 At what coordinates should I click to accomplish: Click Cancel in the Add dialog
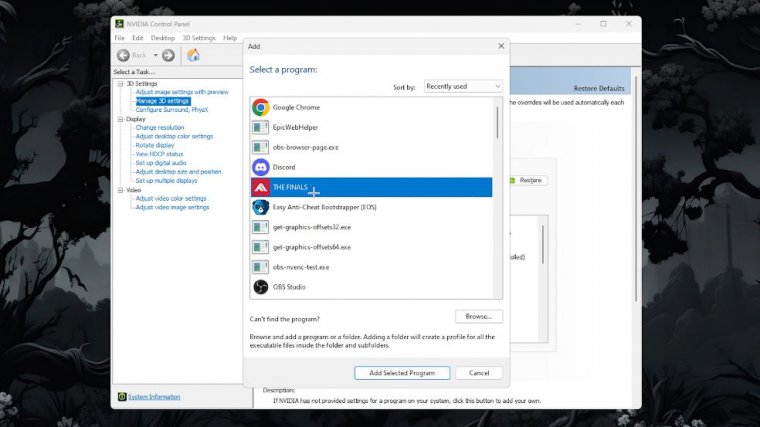tap(479, 373)
